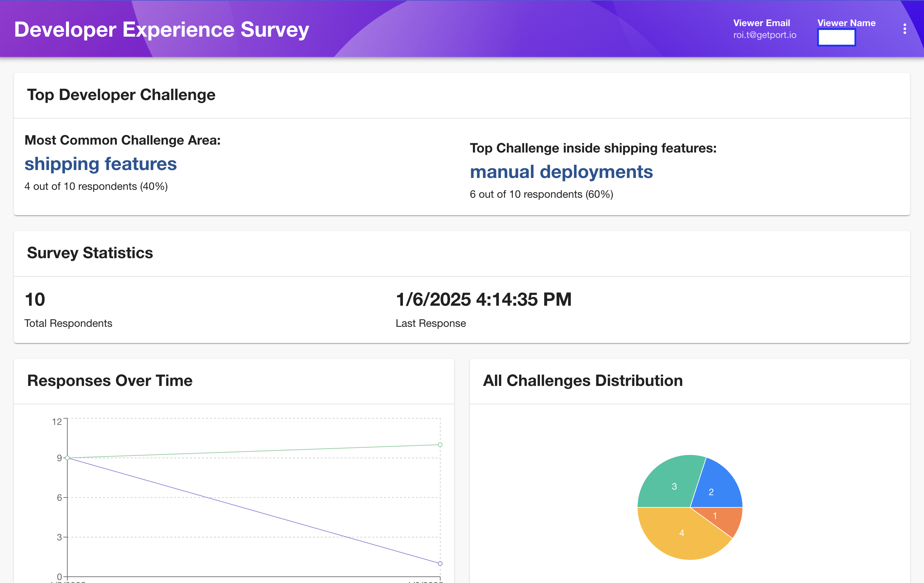
Task: Click the kebab menu in the header
Action: 905,28
